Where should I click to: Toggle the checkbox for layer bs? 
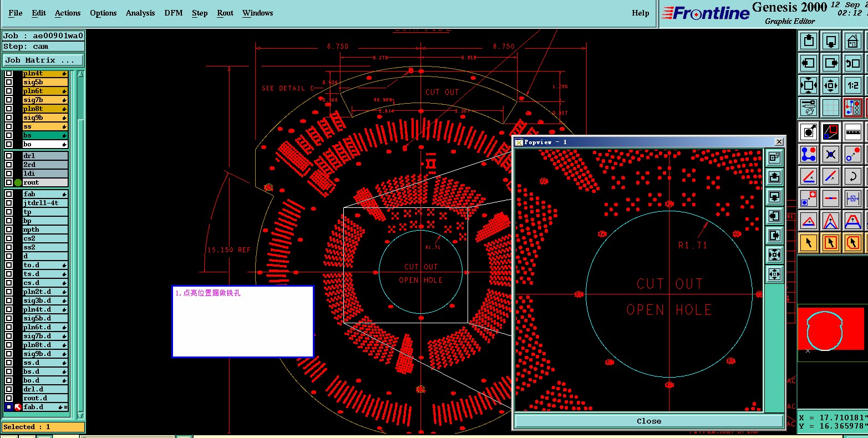[9, 135]
